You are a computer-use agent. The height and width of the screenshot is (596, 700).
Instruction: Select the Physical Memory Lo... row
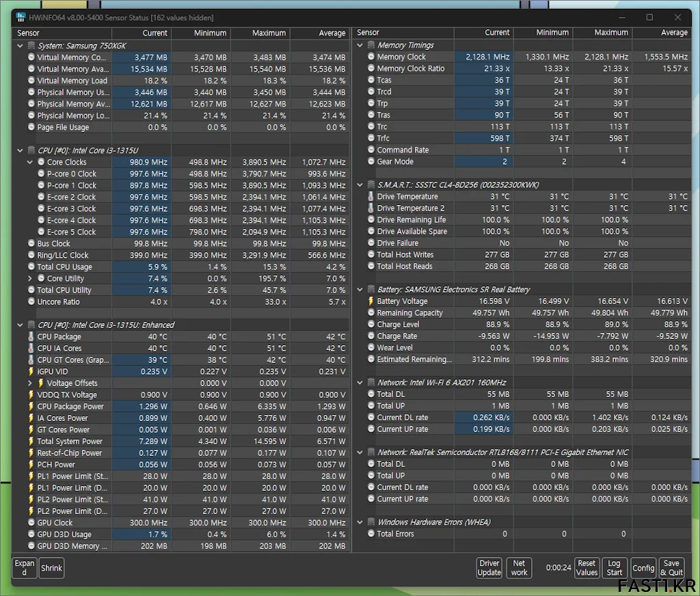[180, 116]
